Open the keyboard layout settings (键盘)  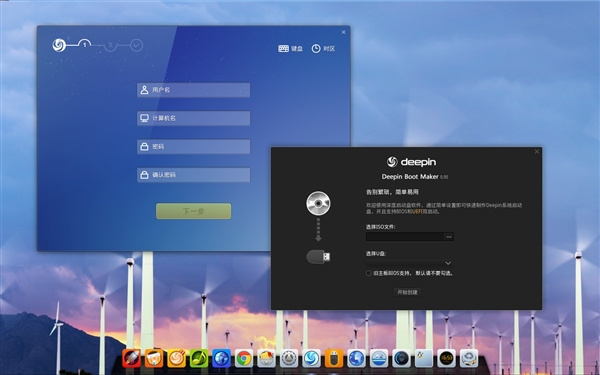click(290, 49)
